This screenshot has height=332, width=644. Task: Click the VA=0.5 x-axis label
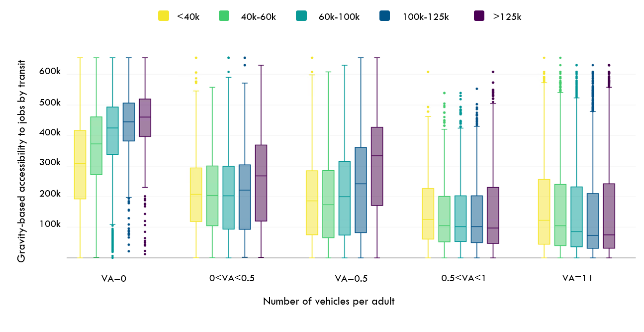coord(352,278)
